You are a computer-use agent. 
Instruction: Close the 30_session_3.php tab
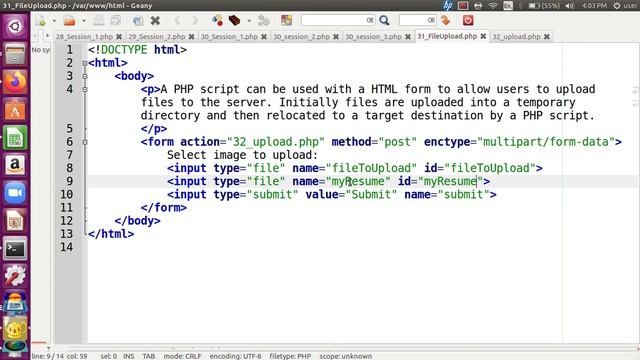tap(408, 37)
